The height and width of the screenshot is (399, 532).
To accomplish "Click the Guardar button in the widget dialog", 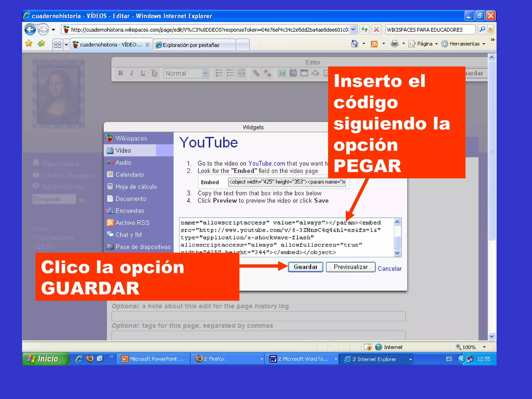I will 305,267.
